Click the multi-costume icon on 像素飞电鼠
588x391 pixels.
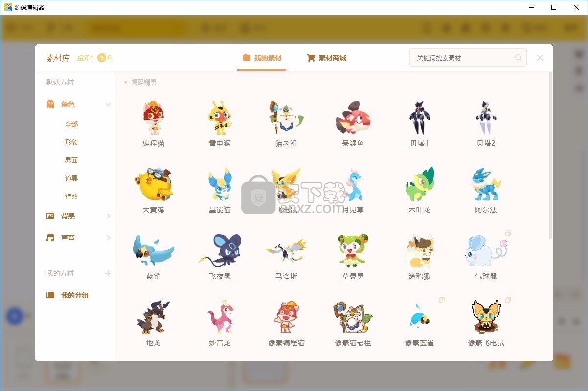[508, 300]
